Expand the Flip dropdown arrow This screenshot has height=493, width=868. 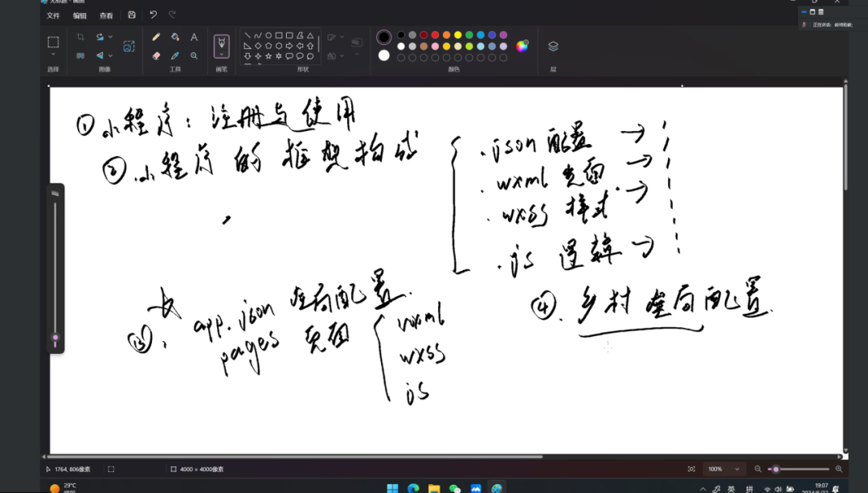coord(111,55)
